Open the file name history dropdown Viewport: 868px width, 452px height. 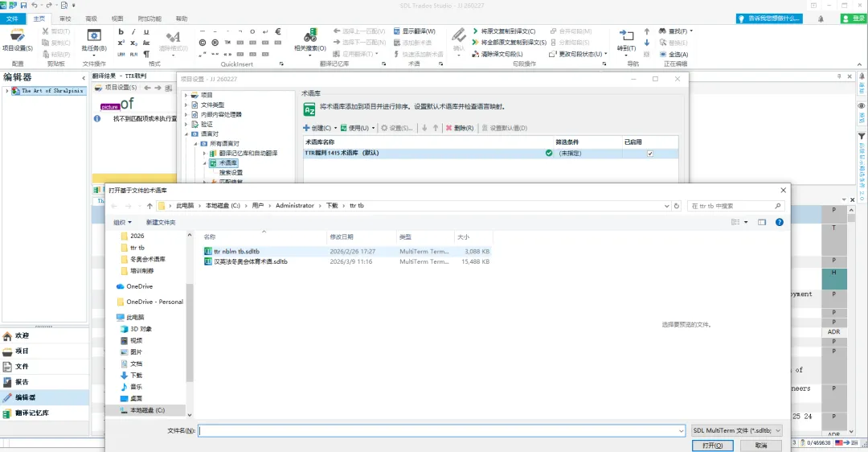(x=681, y=431)
